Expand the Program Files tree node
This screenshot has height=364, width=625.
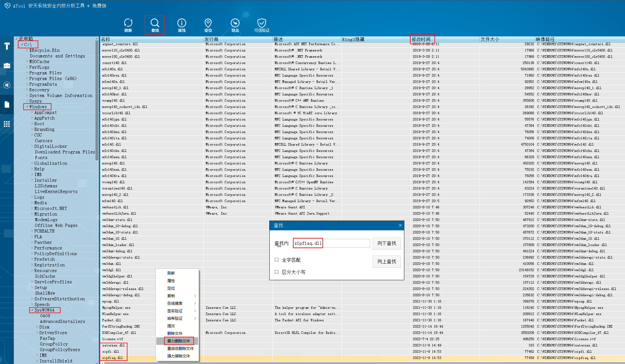[27, 73]
